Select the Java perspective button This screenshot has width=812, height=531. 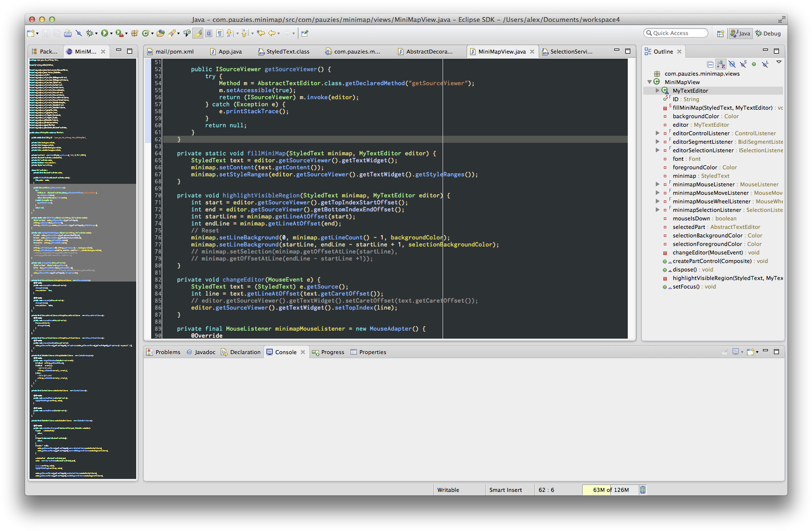pyautogui.click(x=740, y=34)
